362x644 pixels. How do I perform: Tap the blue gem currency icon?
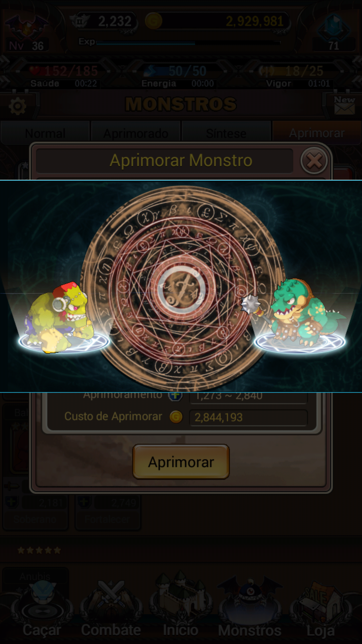pyautogui.click(x=334, y=27)
